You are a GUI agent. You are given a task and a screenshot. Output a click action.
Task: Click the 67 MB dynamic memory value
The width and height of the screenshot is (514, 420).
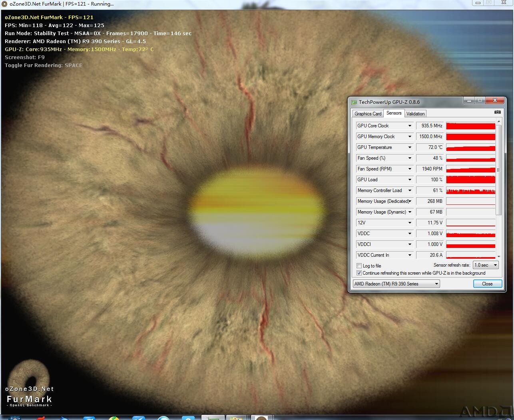[430, 212]
